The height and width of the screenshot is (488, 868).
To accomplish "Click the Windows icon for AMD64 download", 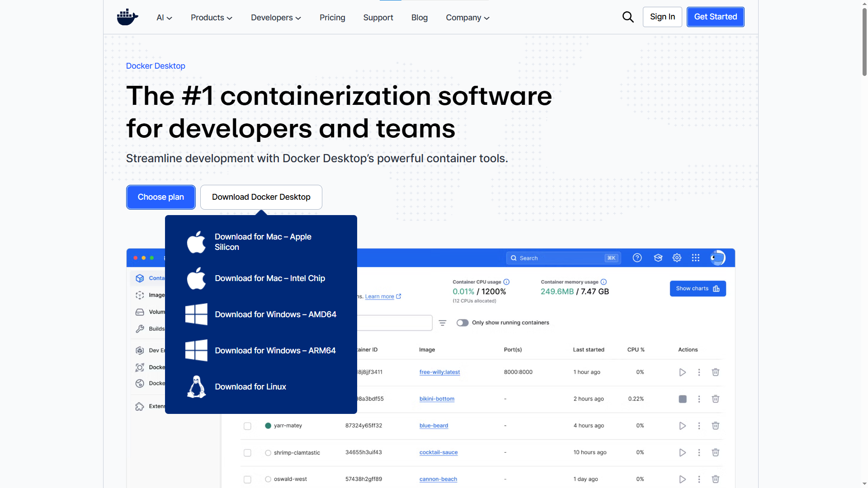I will [196, 314].
